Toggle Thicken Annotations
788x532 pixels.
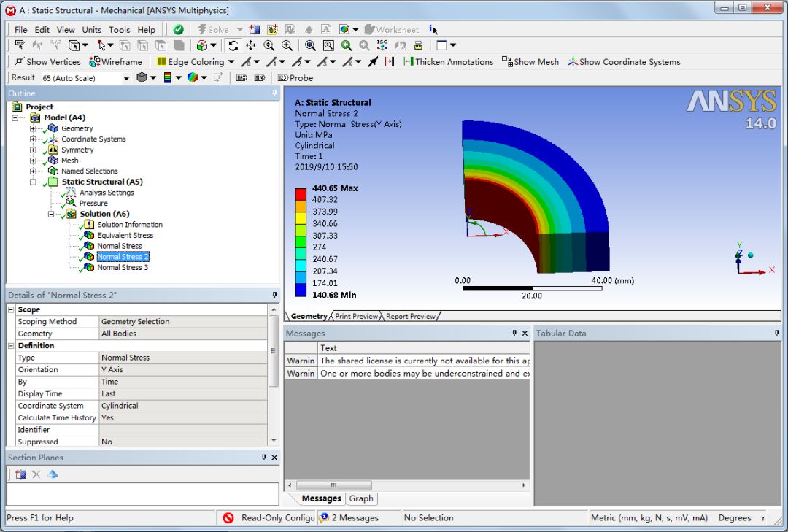[449, 62]
